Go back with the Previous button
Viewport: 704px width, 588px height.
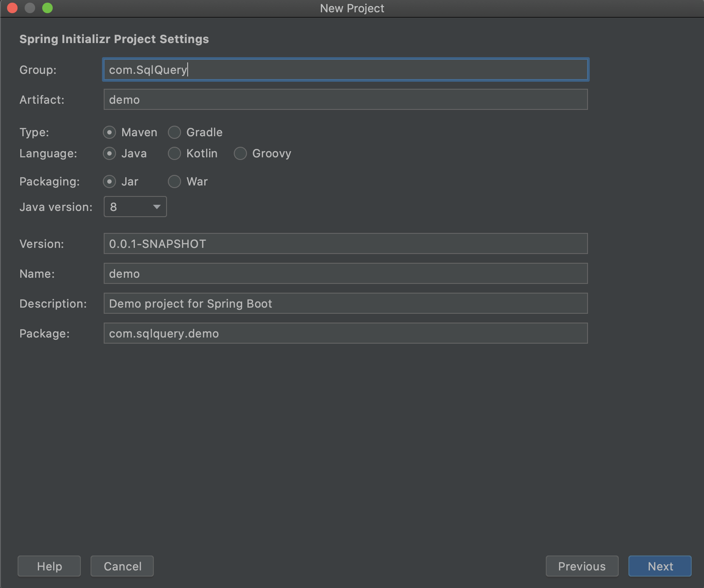(x=582, y=566)
